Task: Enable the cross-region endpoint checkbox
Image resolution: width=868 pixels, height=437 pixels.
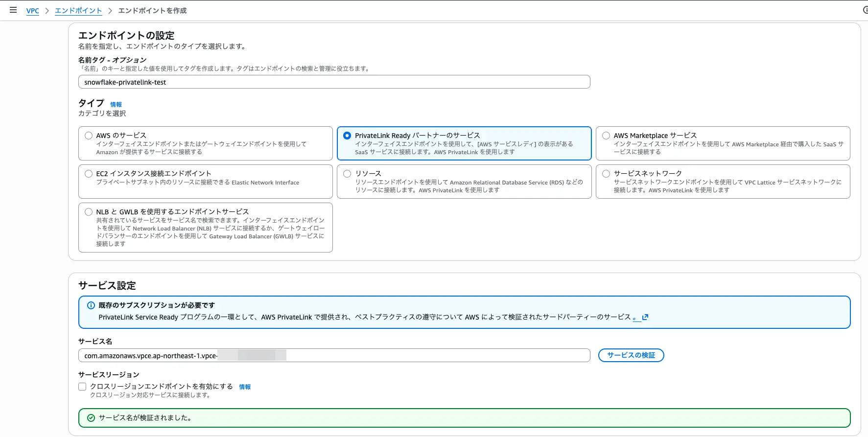Action: (x=82, y=387)
